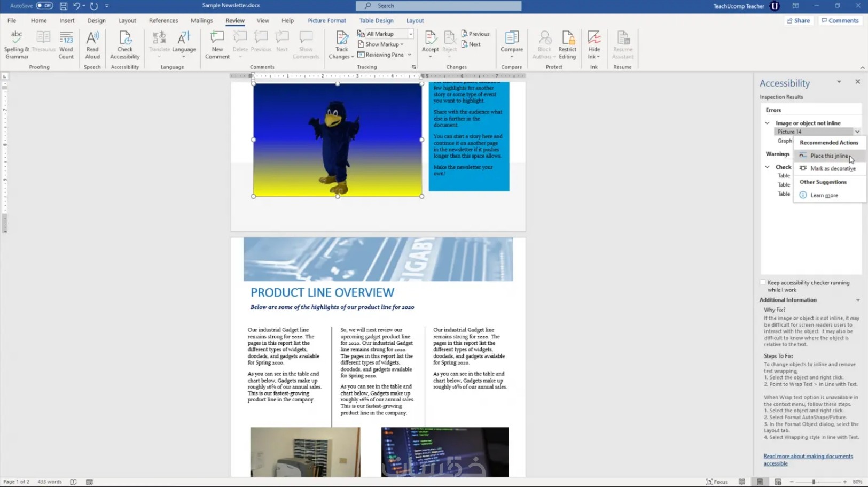This screenshot has width=868, height=487.
Task: Toggle the AutoSave switch
Action: [44, 6]
